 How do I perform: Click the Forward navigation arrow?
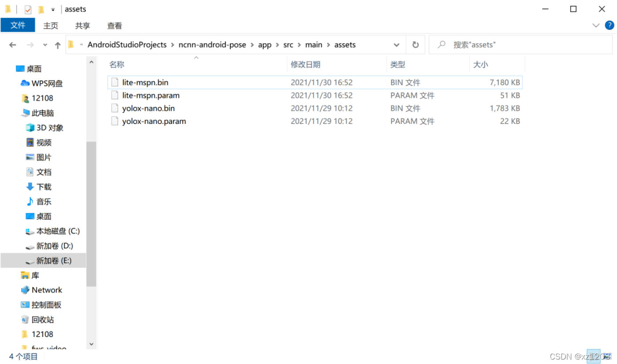(x=30, y=45)
